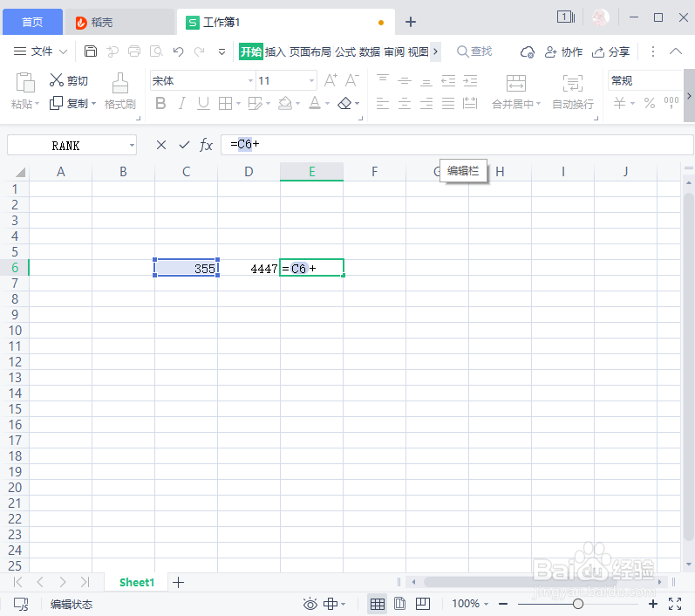695x616 pixels.
Task: Align text left horizontally
Action: point(383,104)
